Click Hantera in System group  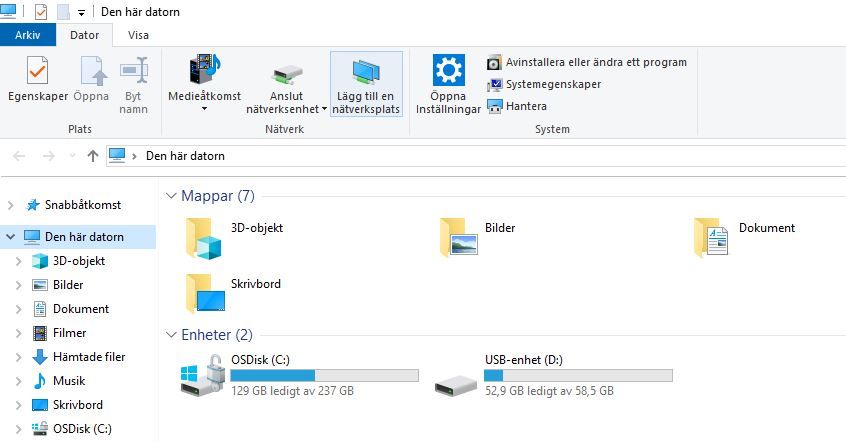(x=517, y=106)
